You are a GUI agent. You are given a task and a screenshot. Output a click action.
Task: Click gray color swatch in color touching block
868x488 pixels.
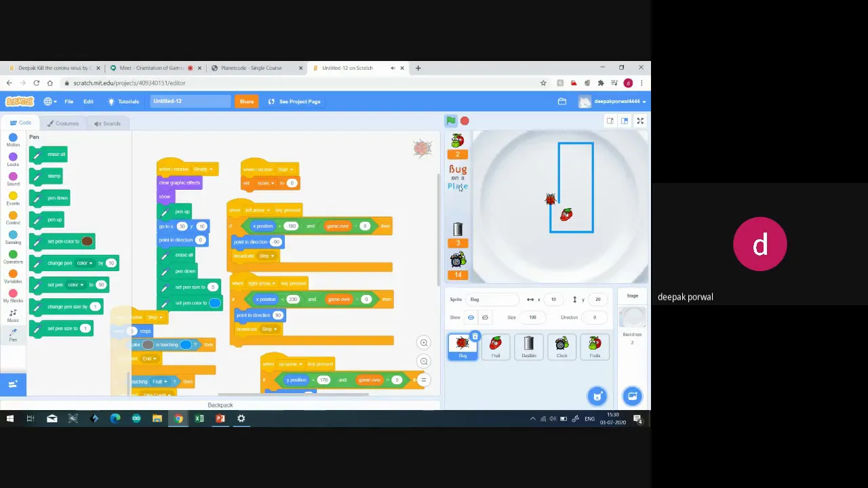pos(148,345)
